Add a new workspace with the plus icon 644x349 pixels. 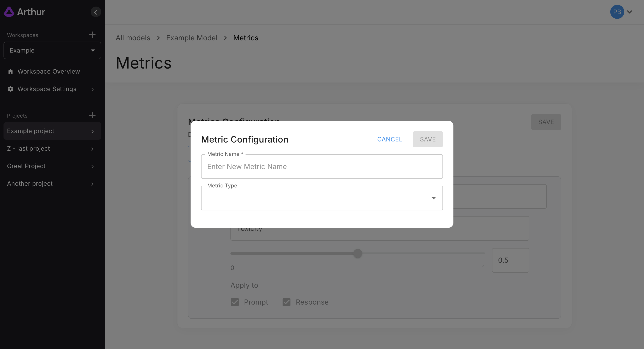point(92,35)
